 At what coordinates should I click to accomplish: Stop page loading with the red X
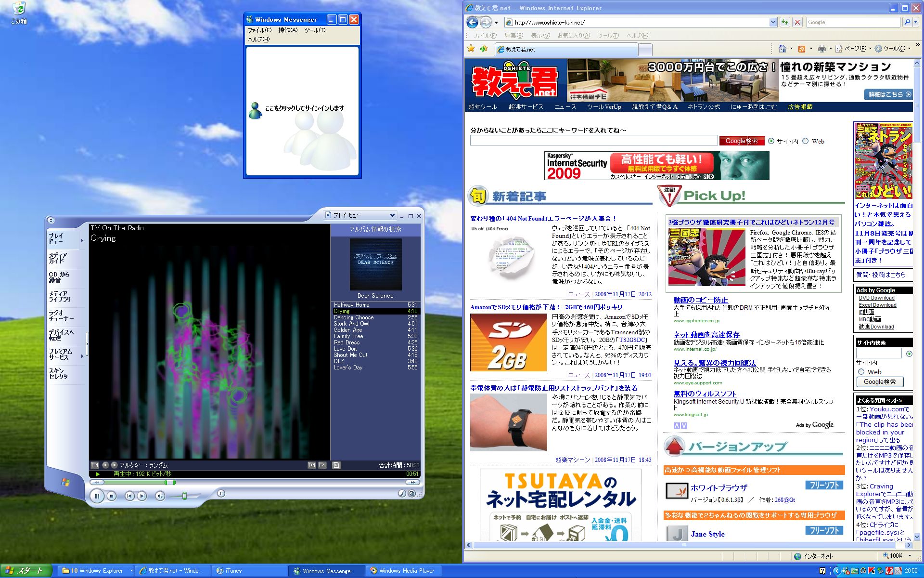coord(797,22)
